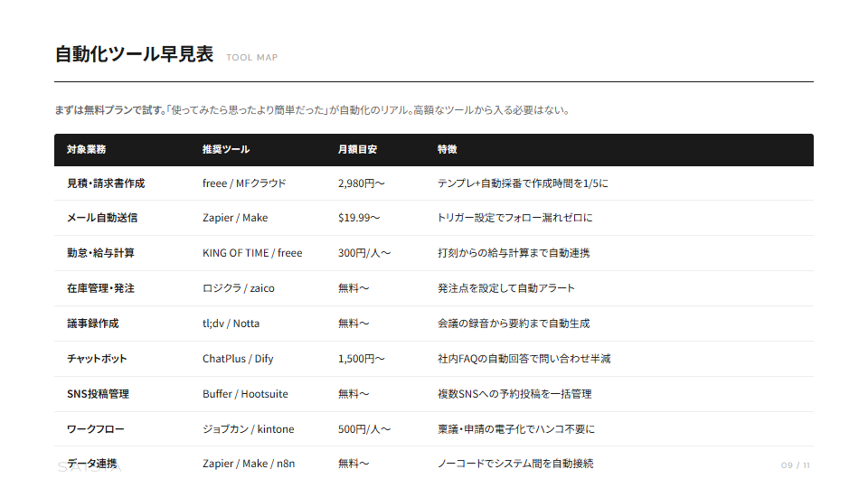Click the title 自動化ツール早見表
The image size is (868, 488).
click(134, 54)
